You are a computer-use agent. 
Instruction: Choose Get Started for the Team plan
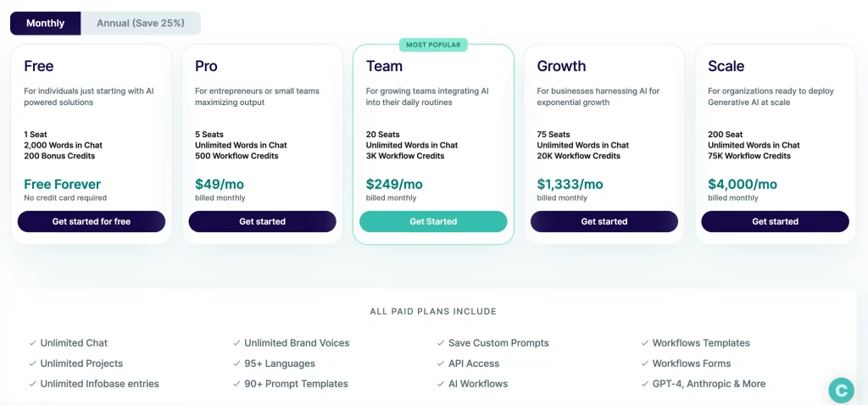click(x=433, y=221)
